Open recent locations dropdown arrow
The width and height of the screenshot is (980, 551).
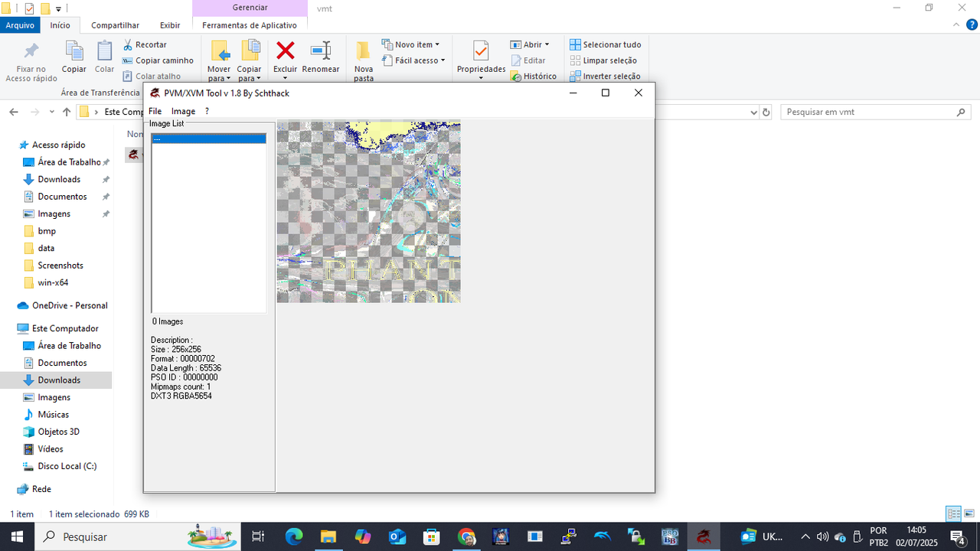[52, 112]
